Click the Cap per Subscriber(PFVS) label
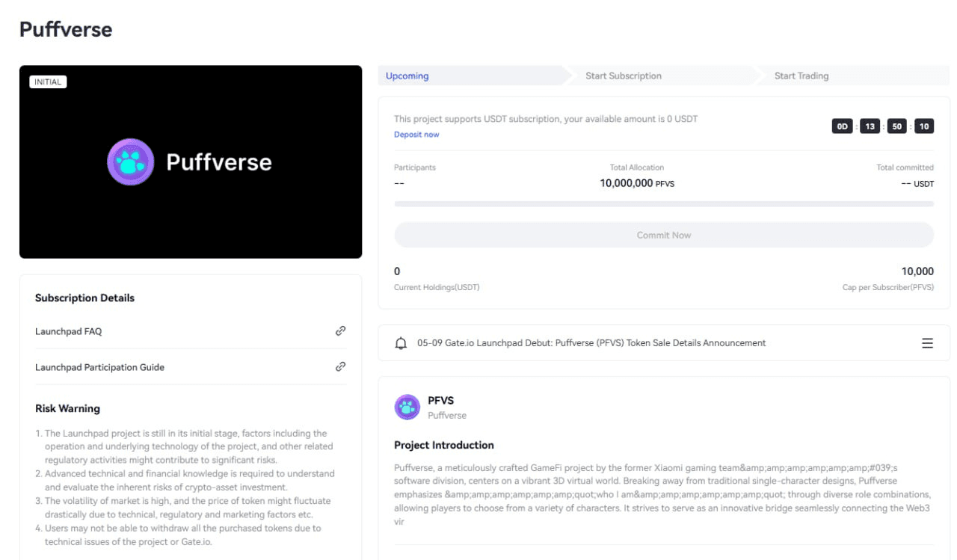957x560 pixels. 888,287
